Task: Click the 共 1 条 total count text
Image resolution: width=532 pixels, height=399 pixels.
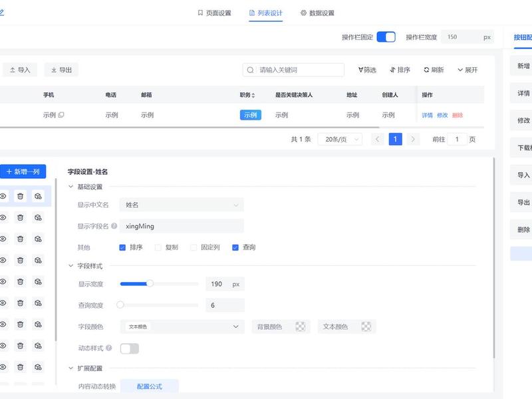Action: coord(301,139)
